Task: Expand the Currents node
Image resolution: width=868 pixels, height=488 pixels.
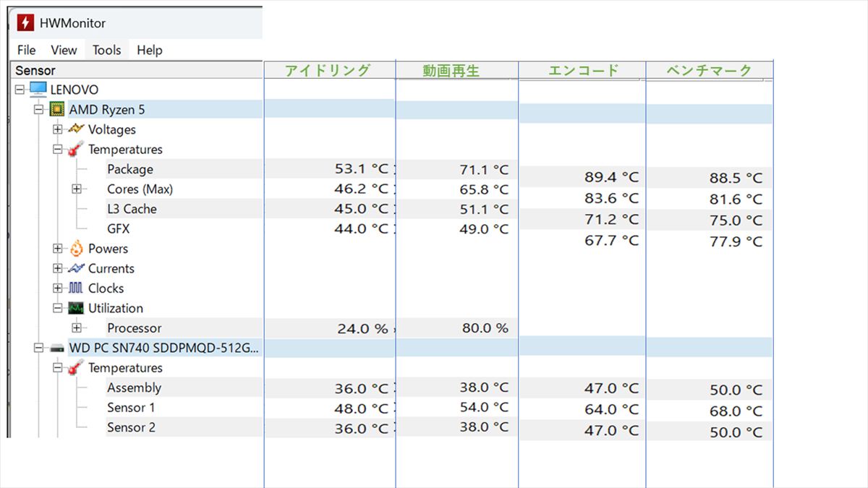Action: point(58,268)
